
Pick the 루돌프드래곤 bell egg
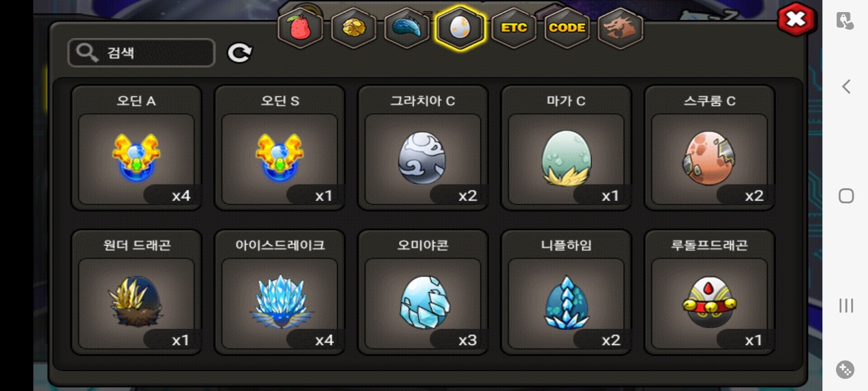(x=709, y=293)
